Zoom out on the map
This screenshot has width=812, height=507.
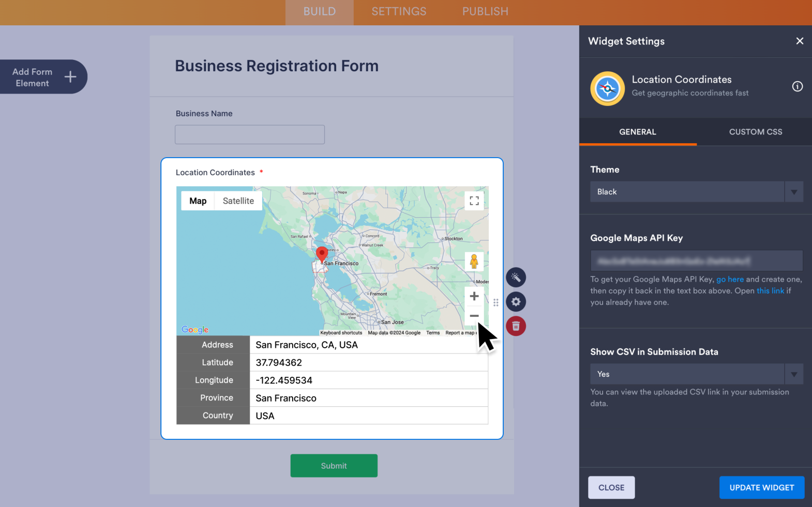point(474,316)
